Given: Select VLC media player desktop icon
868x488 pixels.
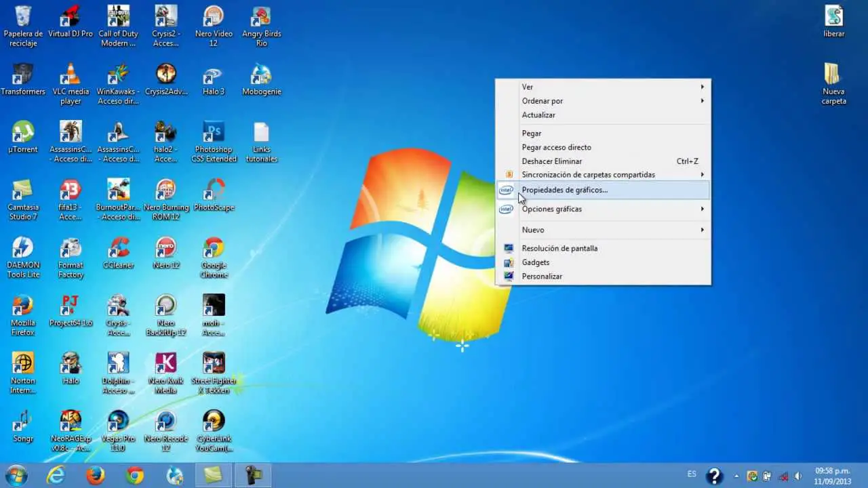Looking at the screenshot, I should click(71, 84).
